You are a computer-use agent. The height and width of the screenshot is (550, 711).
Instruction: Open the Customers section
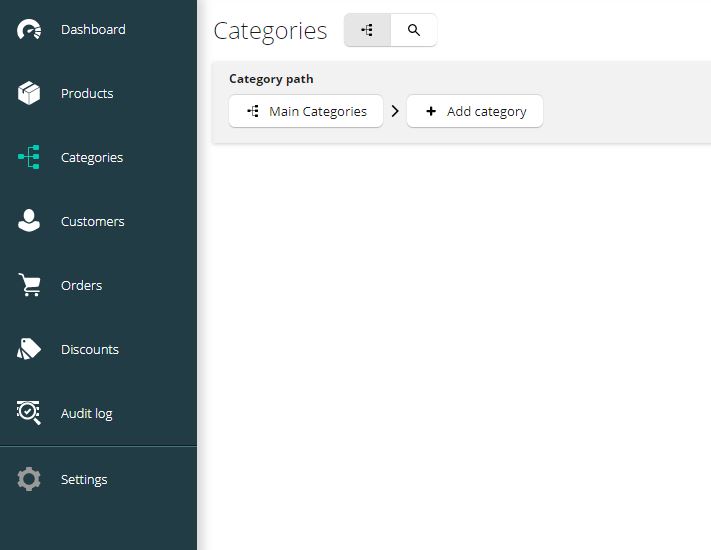[98, 221]
